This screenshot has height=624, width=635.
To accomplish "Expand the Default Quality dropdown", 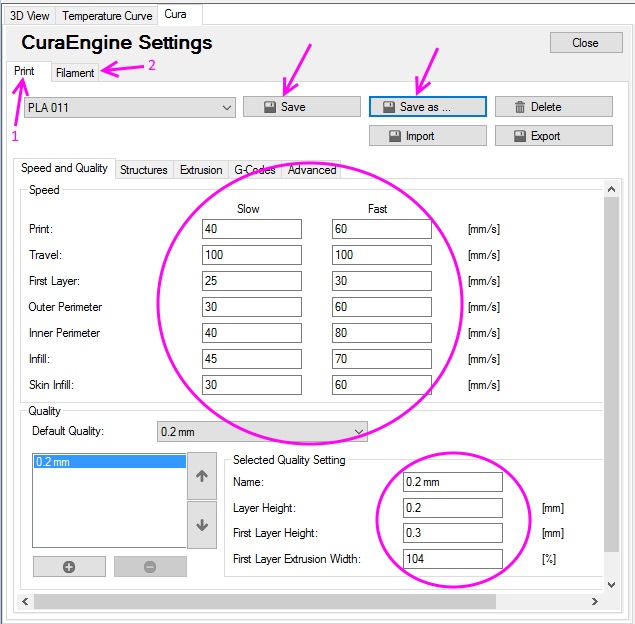I will [x=262, y=432].
